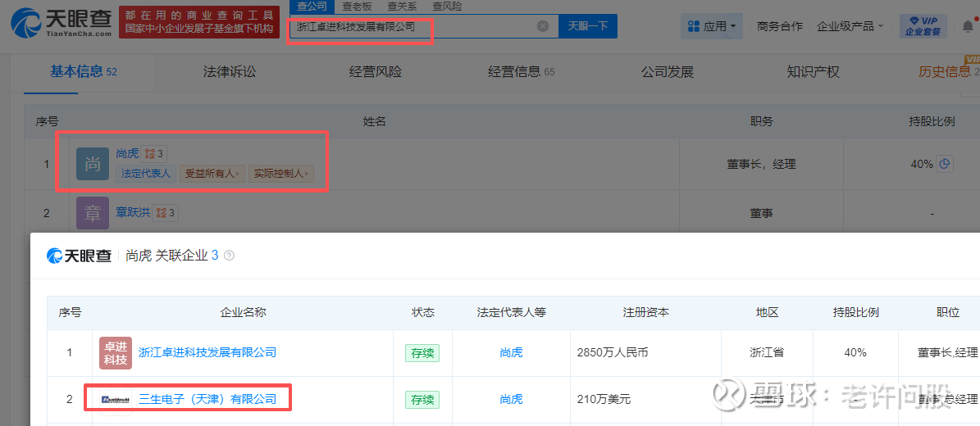This screenshot has height=426, width=980.
Task: Click the 尚 avatar icon
Action: tap(93, 165)
